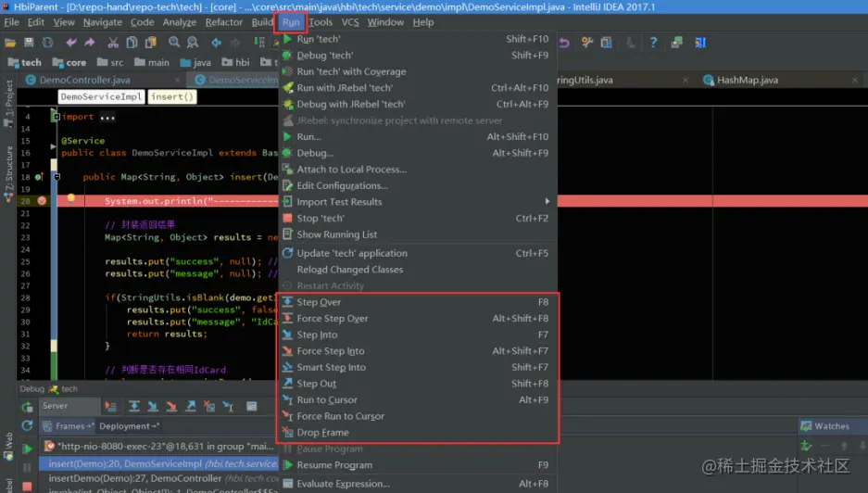Click Force Step Into icon in debug toolbar
This screenshot has width=868, height=493.
[x=171, y=407]
